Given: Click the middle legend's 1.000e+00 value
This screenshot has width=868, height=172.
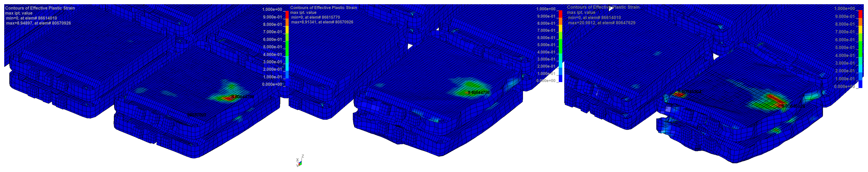Looking at the screenshot, I should pyautogui.click(x=546, y=9).
